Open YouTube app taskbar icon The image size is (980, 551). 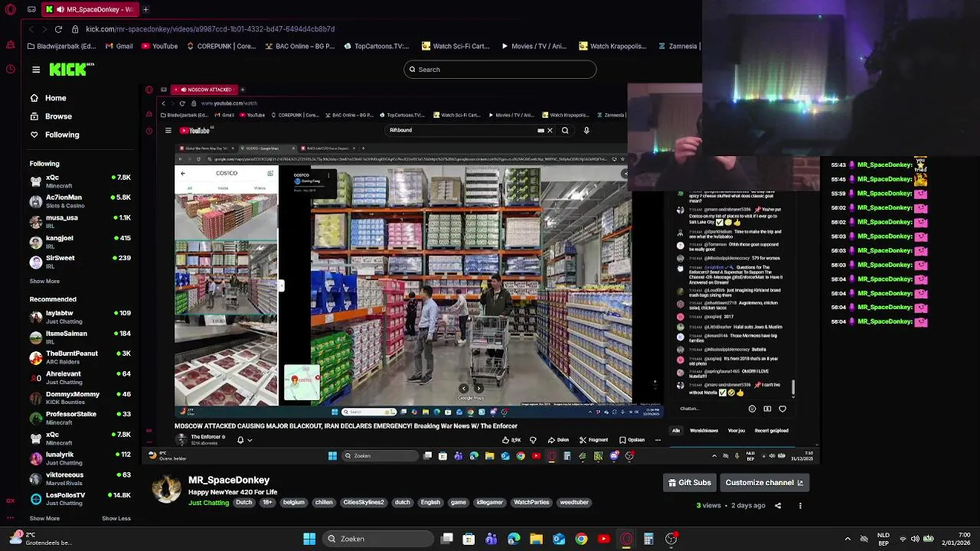[603, 539]
